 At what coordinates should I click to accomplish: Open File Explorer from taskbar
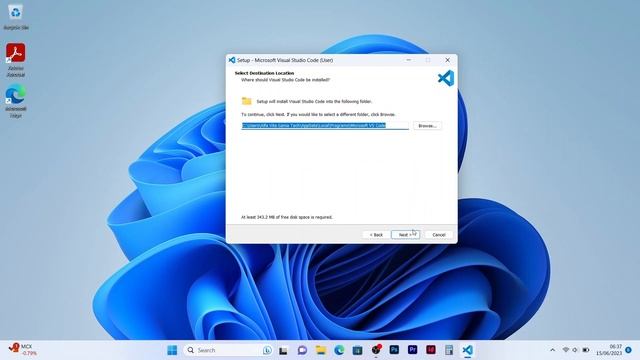point(321,350)
